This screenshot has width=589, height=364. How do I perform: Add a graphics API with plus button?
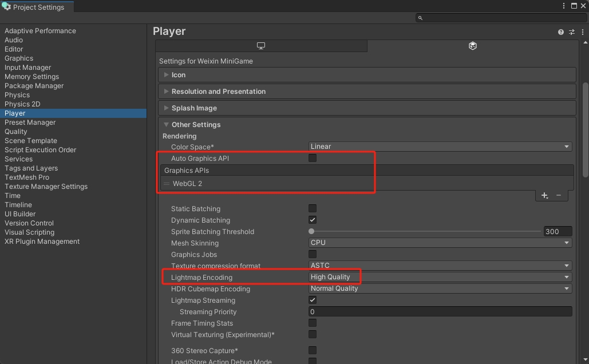(x=544, y=196)
